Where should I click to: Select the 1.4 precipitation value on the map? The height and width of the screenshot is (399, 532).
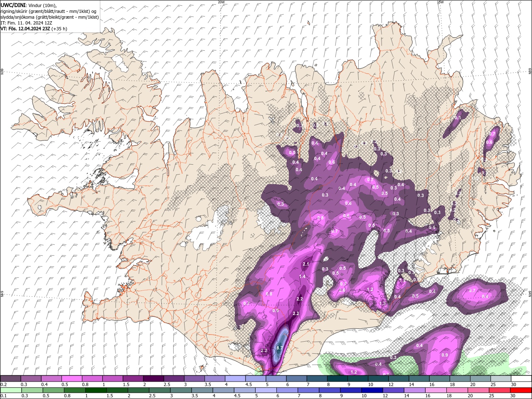coord(303,277)
